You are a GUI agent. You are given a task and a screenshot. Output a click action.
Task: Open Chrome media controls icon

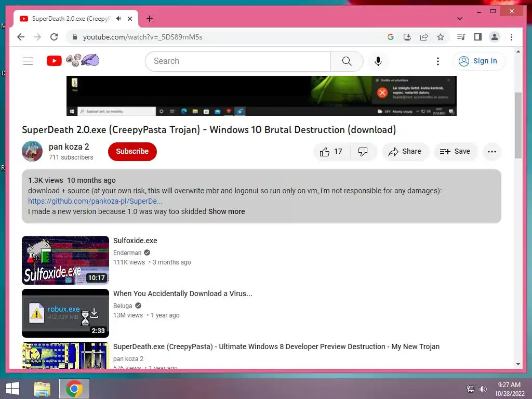click(461, 37)
